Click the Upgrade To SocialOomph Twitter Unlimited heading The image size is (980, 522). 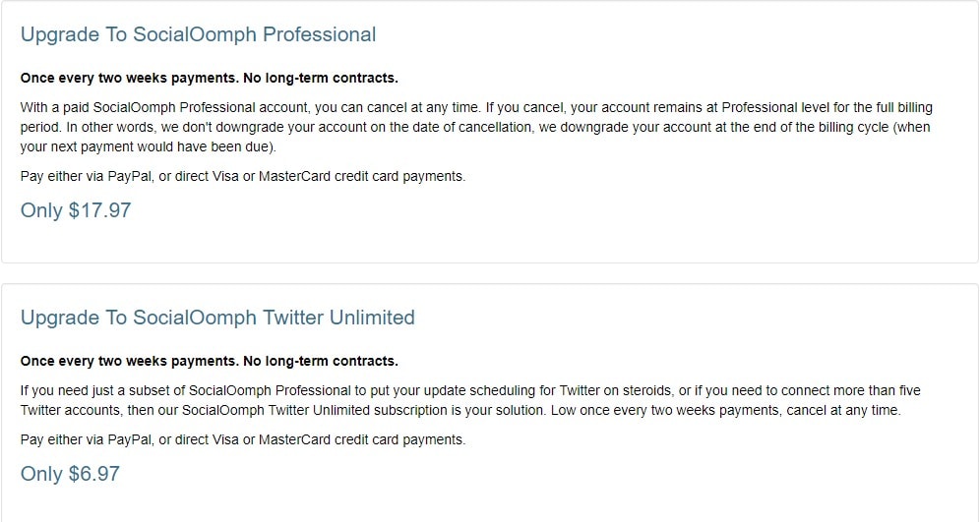217,318
